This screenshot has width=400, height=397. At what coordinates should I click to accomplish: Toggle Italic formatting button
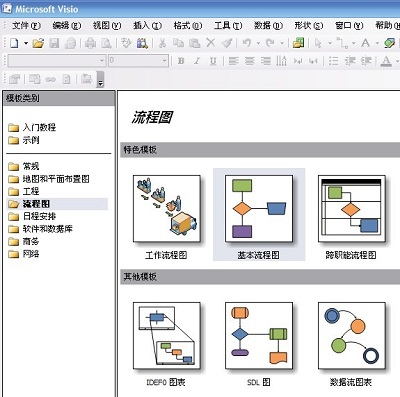(x=197, y=61)
